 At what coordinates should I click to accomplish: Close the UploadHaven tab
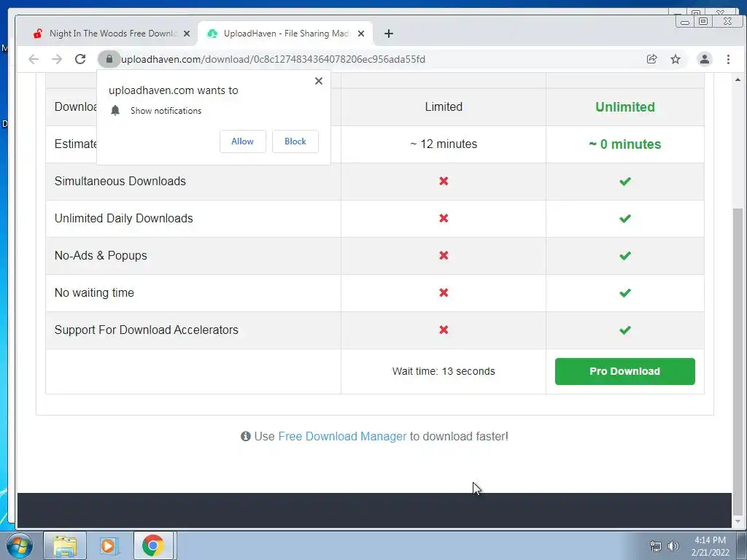point(361,34)
